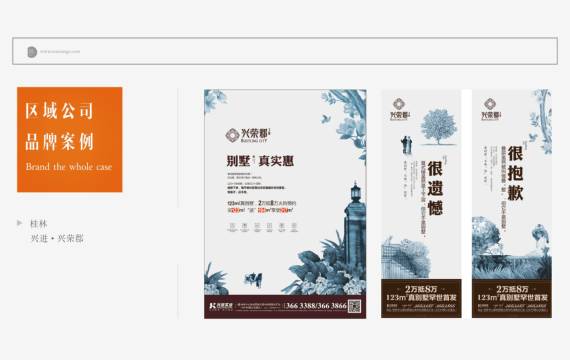The width and height of the screenshot is (570, 360).
Task: Click the empty header search bar field
Action: tap(285, 51)
